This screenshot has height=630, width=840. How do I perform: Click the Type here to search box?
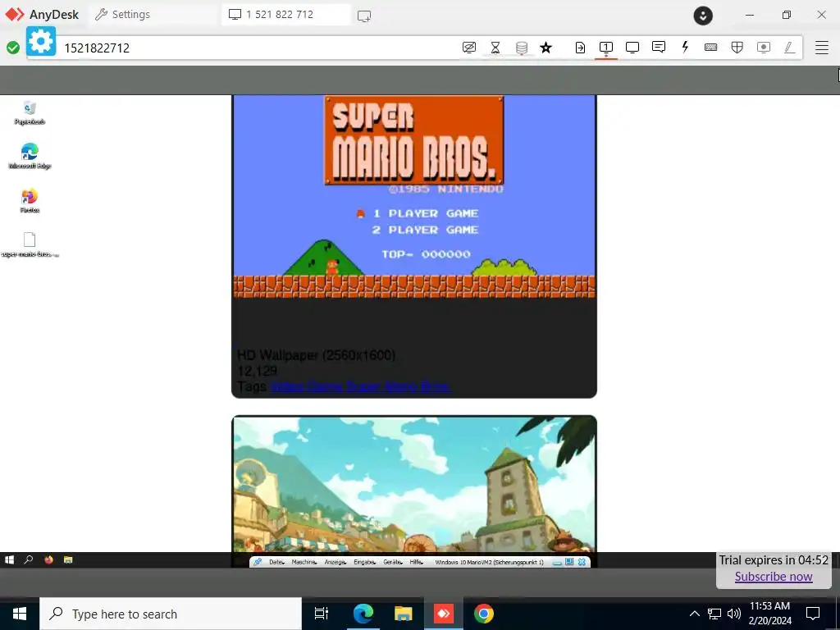(171, 614)
